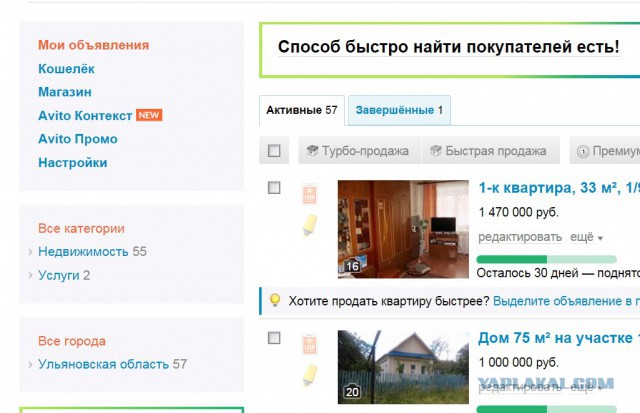The height and width of the screenshot is (413, 640).
Task: Click the progress bar of the 1-к квартира listing
Action: click(547, 259)
